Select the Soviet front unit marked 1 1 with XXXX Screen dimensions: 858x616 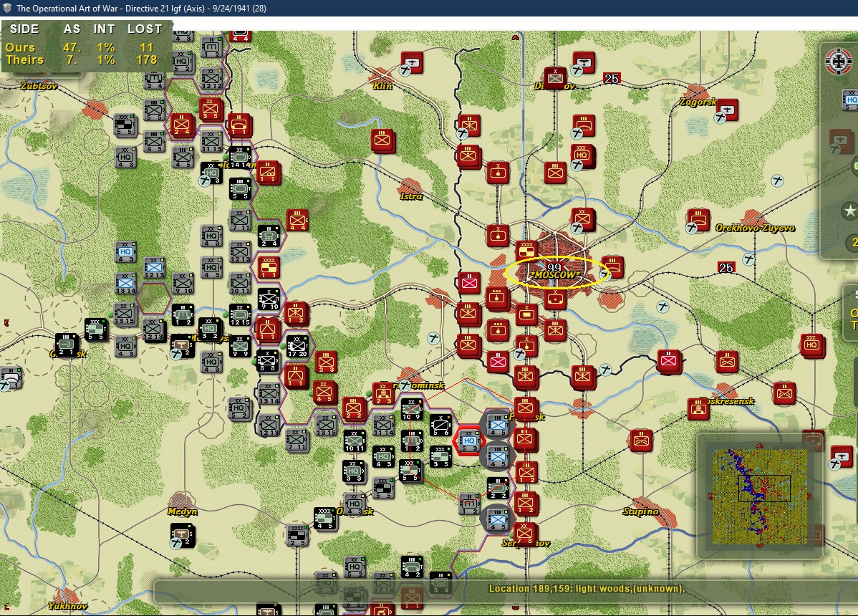(x=269, y=268)
